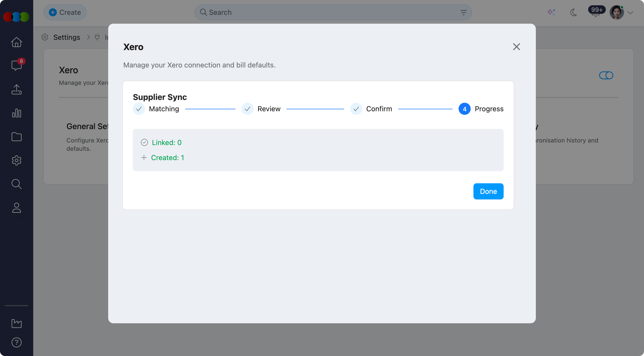Click the Created plus icon
Viewport: 644px width, 356px height.
[144, 158]
